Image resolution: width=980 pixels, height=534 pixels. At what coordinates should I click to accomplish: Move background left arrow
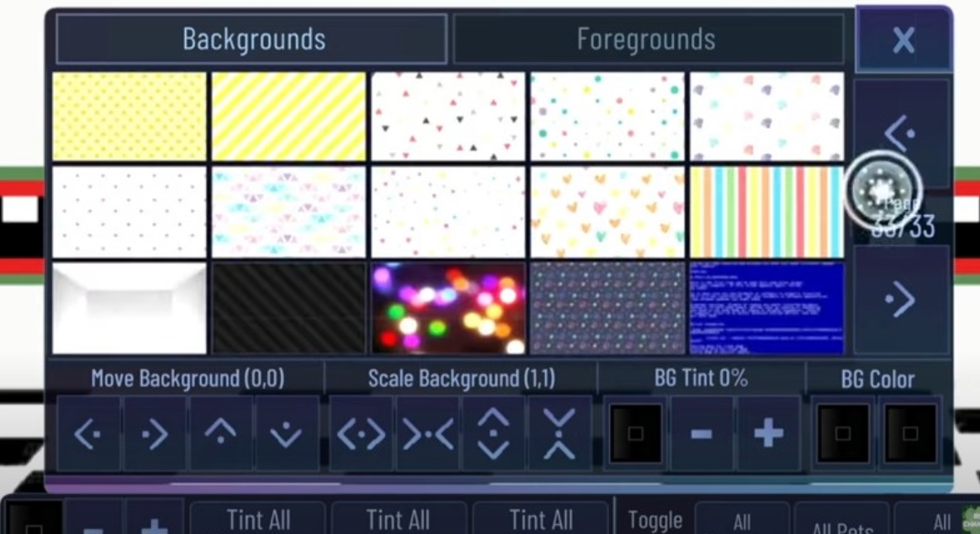[89, 434]
